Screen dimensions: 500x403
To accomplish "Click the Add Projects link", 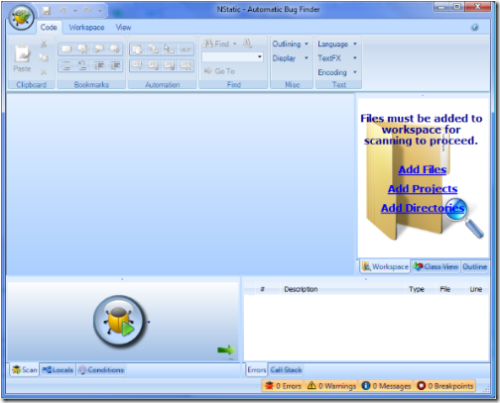I will click(423, 189).
